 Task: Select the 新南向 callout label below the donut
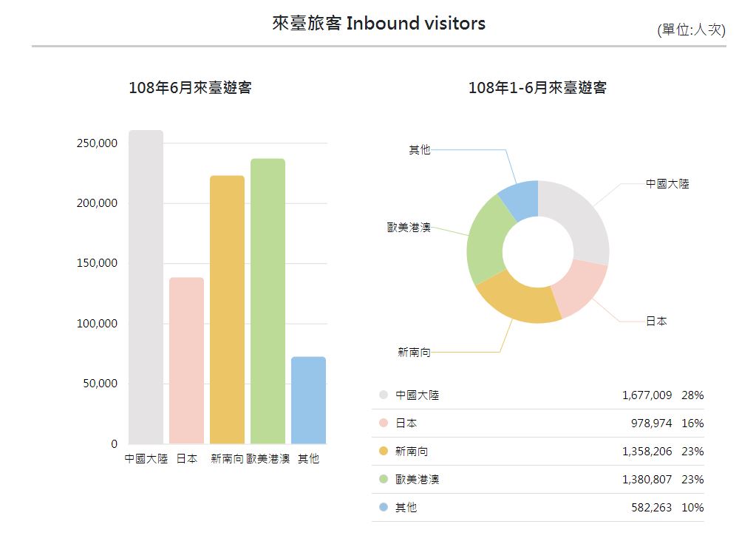[414, 353]
